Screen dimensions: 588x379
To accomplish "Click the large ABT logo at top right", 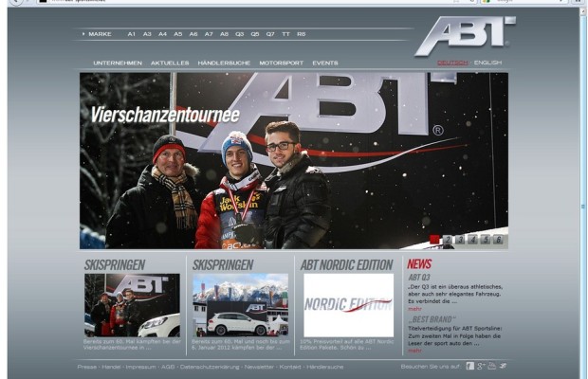I will [x=465, y=35].
